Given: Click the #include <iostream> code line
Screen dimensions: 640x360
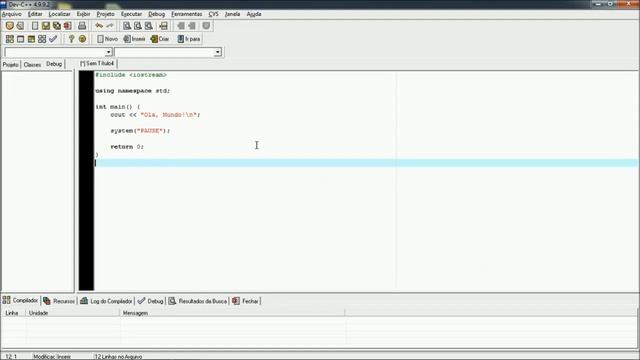Looking at the screenshot, I should pos(131,75).
